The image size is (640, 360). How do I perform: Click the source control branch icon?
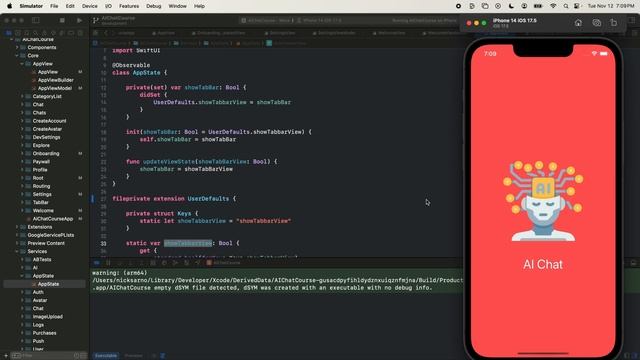click(96, 20)
